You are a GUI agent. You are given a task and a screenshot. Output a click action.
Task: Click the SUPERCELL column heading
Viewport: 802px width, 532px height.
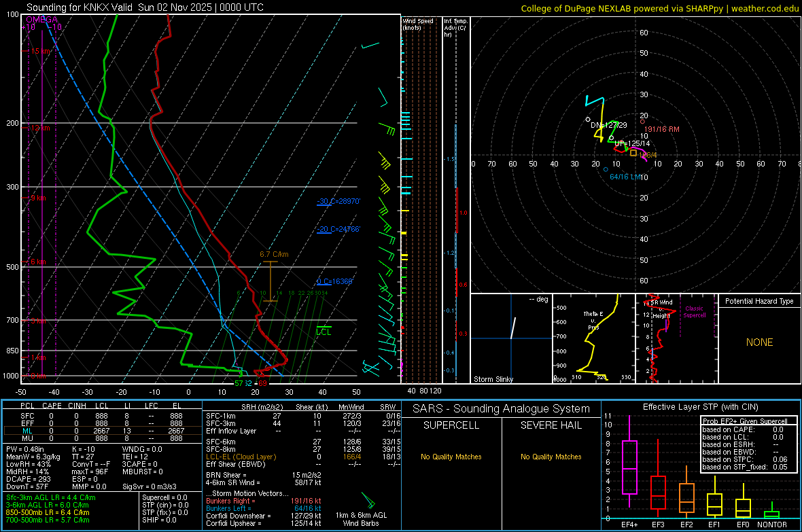tap(451, 425)
